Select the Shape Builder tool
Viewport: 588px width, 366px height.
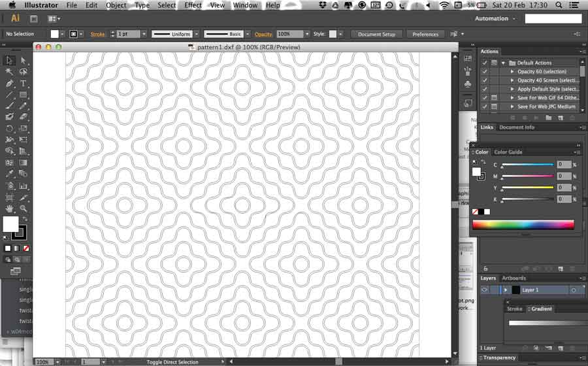coord(9,151)
